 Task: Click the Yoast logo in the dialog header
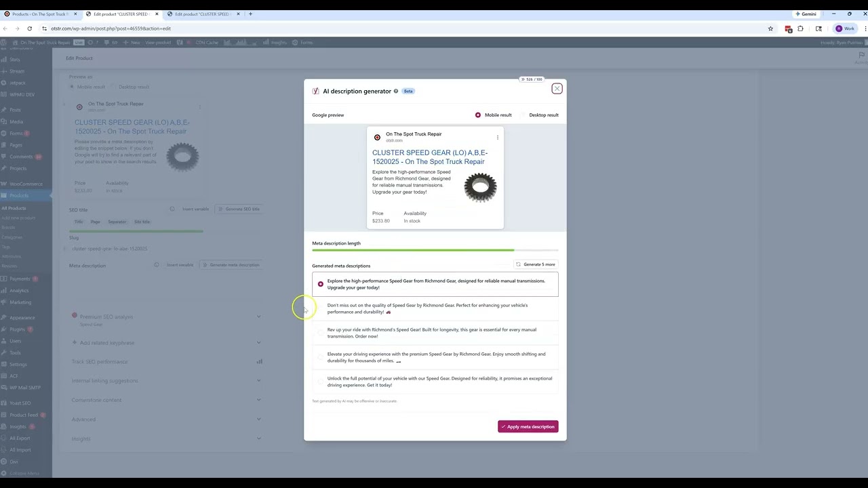[315, 91]
